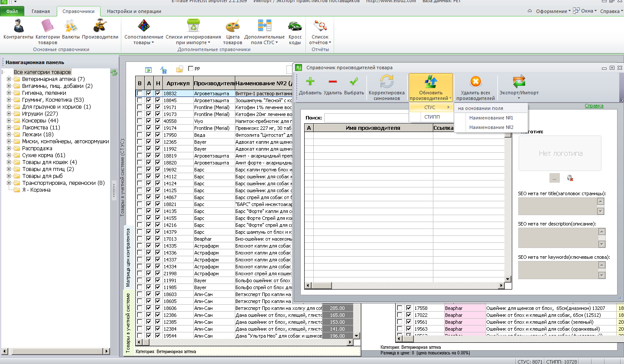Expand Ветеринарная аптека (7) category
The image size is (624, 364).
point(9,79)
